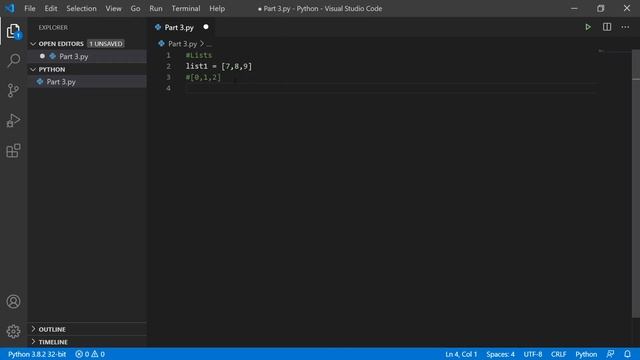This screenshot has width=640, height=360.
Task: Click the editor vertical scrollbar
Action: 636,184
